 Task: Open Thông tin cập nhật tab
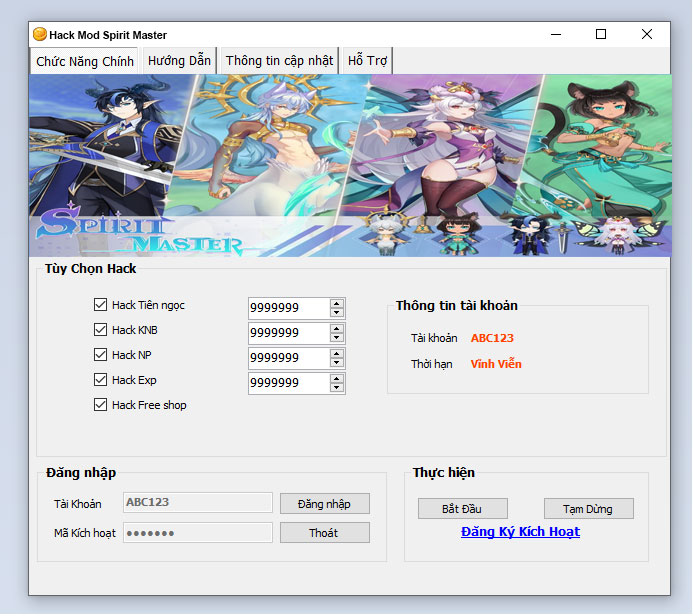pyautogui.click(x=279, y=61)
